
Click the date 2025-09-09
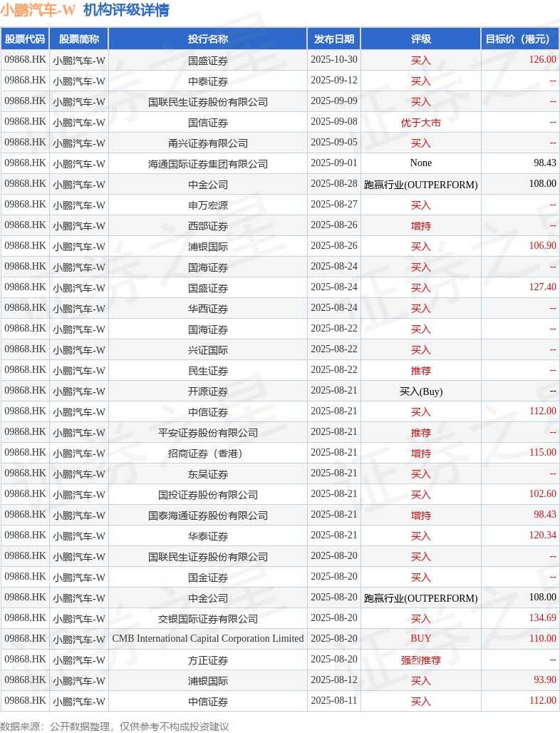[x=334, y=101]
